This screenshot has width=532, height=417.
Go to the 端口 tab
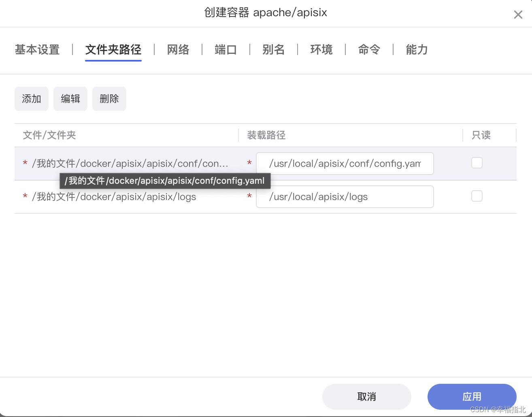226,50
